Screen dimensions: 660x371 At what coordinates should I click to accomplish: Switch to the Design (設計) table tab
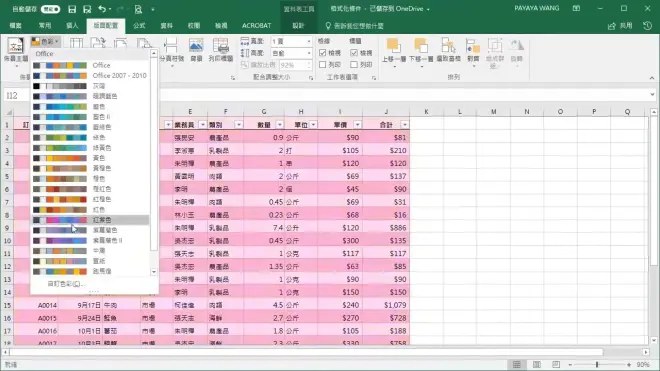tap(298, 26)
